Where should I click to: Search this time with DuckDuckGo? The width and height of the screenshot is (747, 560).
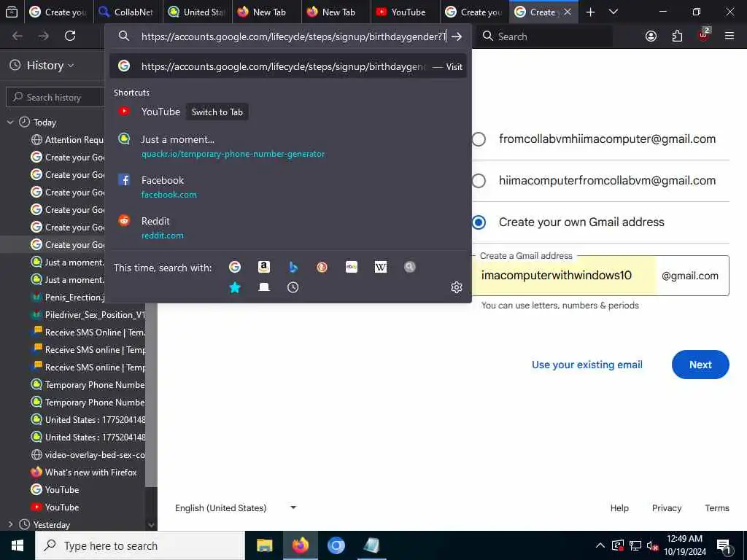(322, 267)
